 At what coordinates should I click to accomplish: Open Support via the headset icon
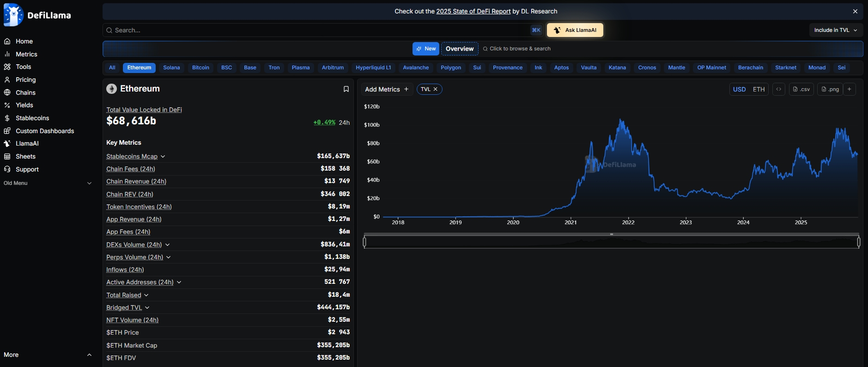click(7, 169)
